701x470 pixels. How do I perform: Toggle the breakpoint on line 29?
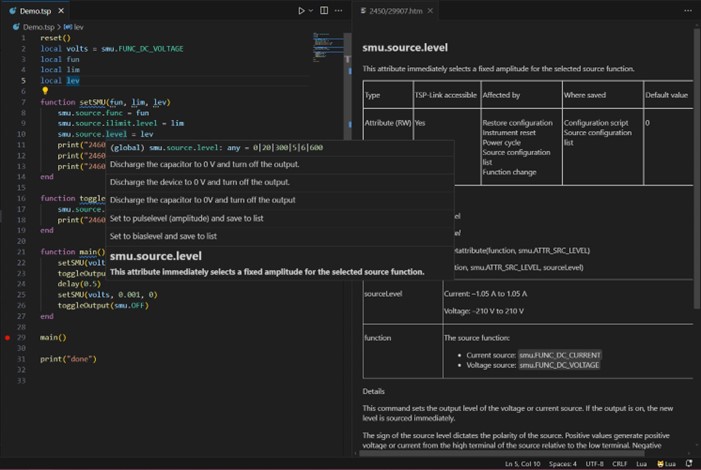[8, 338]
